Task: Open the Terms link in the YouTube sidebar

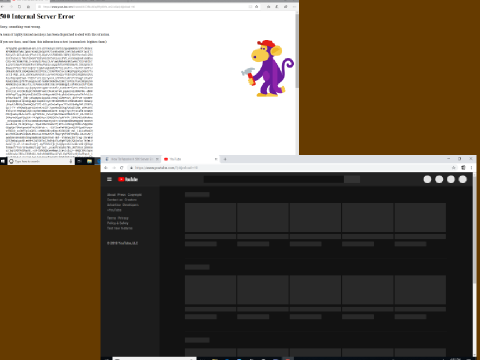Action: click(111, 218)
